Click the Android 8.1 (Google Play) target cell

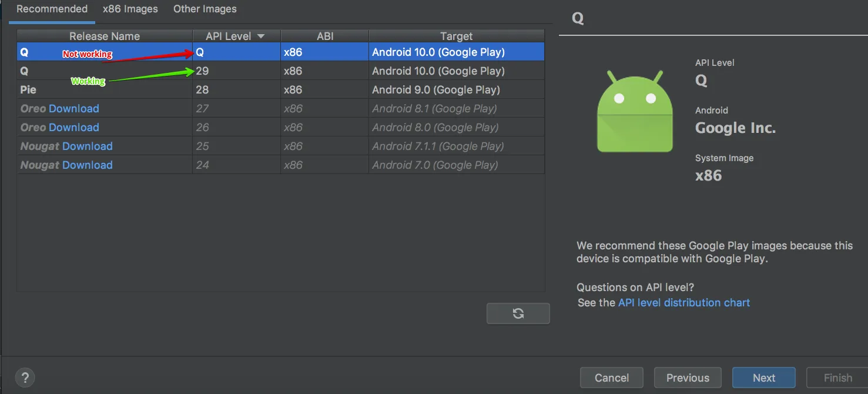457,109
